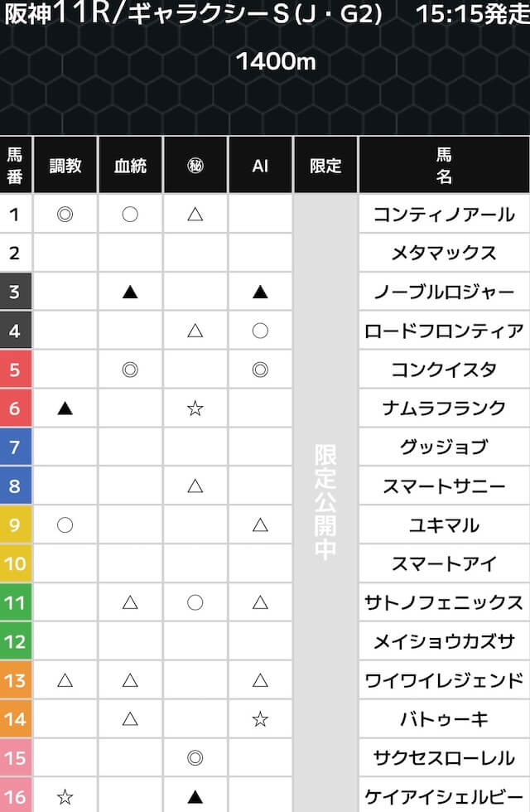Select the 調教 column header
This screenshot has height=812, width=530.
pos(65,165)
